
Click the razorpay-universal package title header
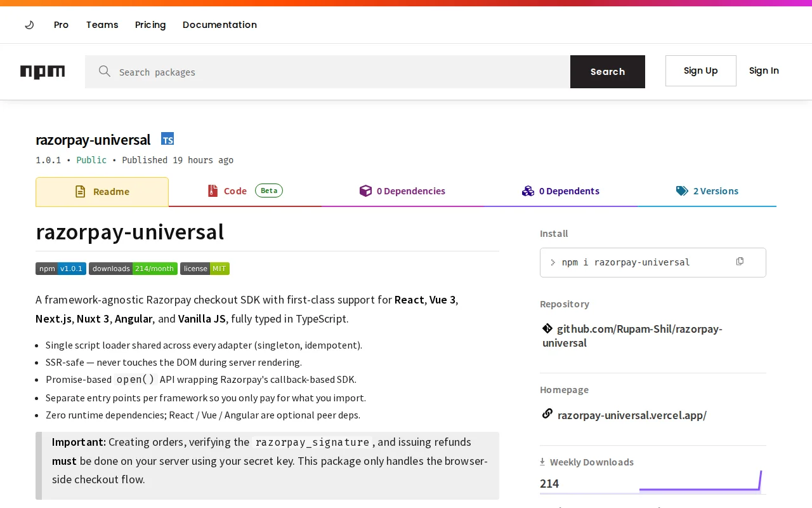[x=93, y=140]
